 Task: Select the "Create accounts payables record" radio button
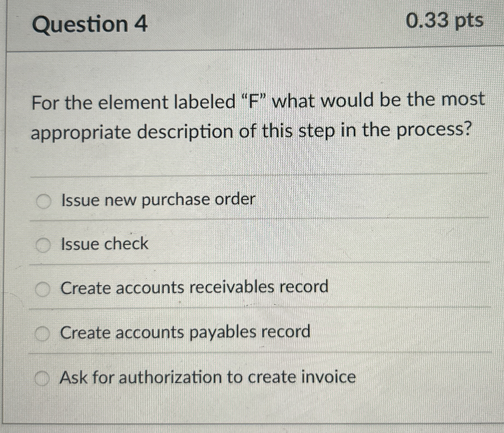44,333
